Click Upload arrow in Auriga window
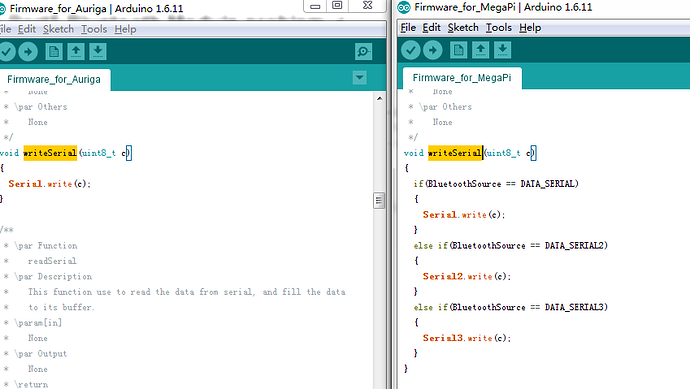The width and height of the screenshot is (690, 389). pyautogui.click(x=28, y=51)
